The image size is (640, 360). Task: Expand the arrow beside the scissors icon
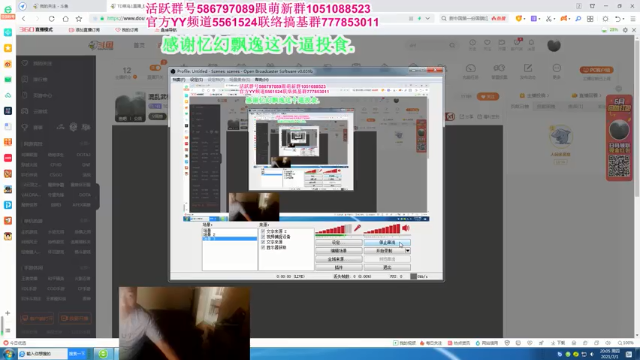click(x=554, y=19)
